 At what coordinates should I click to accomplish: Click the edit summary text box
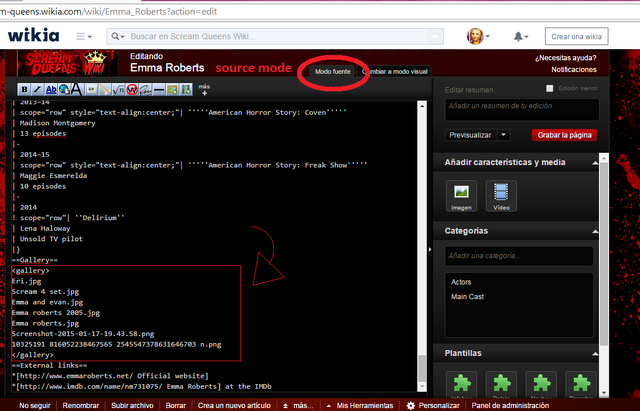(x=522, y=109)
